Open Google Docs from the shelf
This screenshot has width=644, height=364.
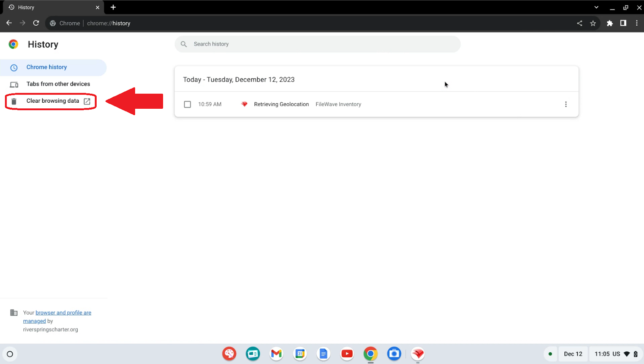pos(323,354)
